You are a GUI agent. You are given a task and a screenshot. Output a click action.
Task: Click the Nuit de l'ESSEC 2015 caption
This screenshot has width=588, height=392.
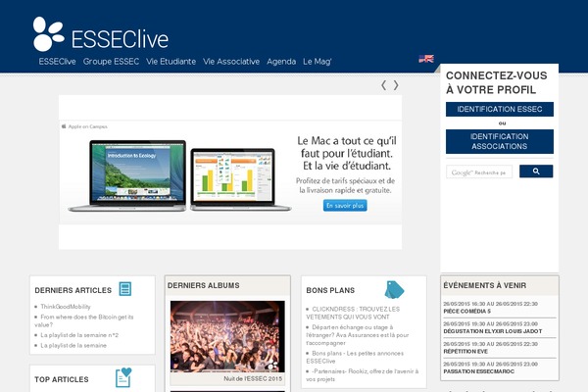253,378
